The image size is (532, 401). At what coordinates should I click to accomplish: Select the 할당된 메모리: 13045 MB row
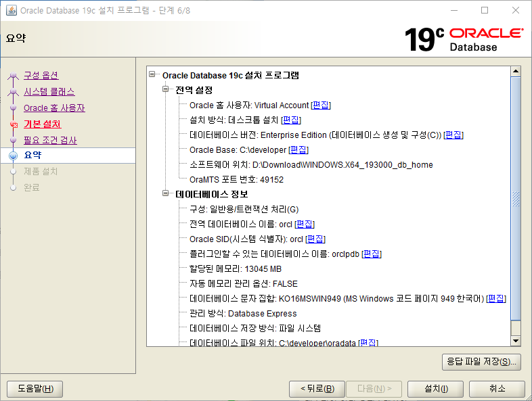pos(236,269)
